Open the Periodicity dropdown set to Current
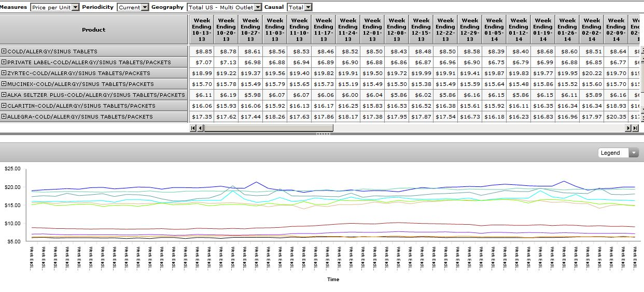This screenshot has width=644, height=292. tap(133, 7)
